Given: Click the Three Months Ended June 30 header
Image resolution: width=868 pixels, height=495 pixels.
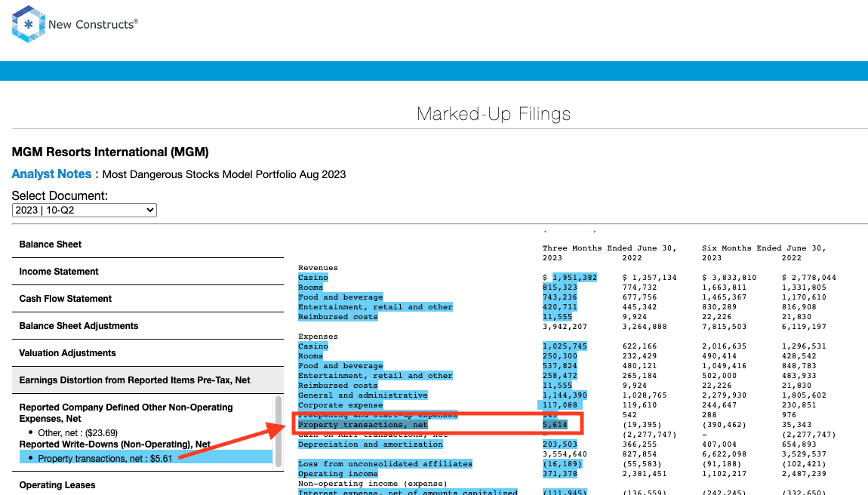Looking at the screenshot, I should [609, 248].
